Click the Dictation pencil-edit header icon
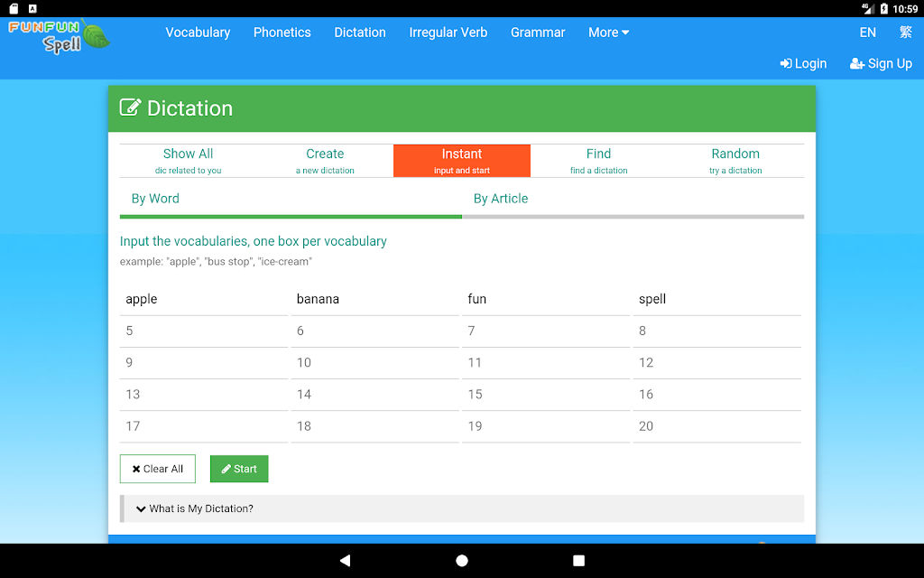 click(130, 108)
